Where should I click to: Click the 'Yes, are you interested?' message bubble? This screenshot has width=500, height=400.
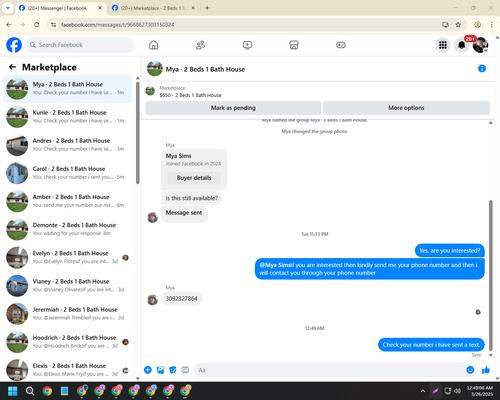(x=450, y=251)
